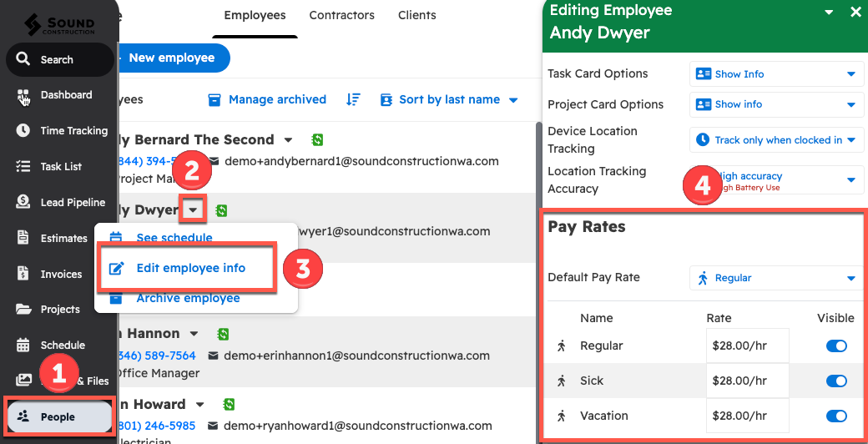Expand the Default Pay Rate dropdown
Viewport: 868px width, 444px height.
pos(776,278)
